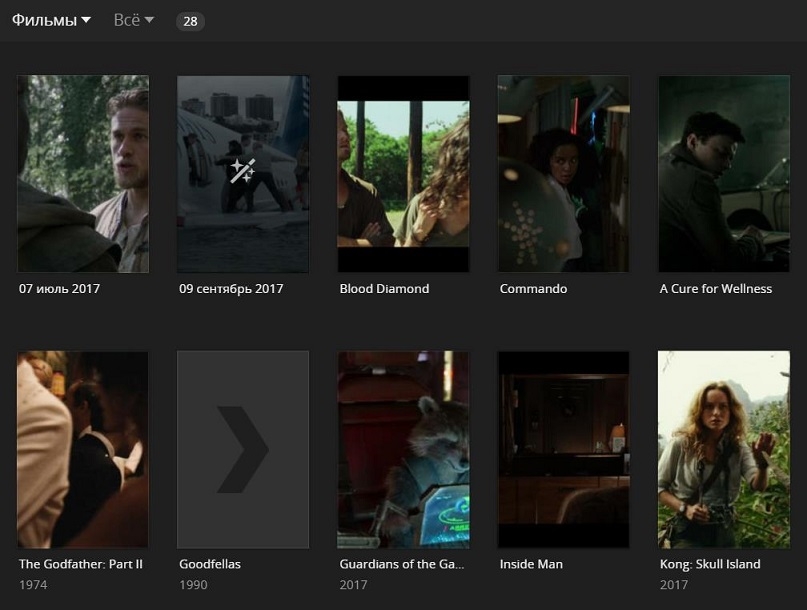This screenshot has width=807, height=610.
Task: Click the Inside Man title link
Action: (x=531, y=564)
